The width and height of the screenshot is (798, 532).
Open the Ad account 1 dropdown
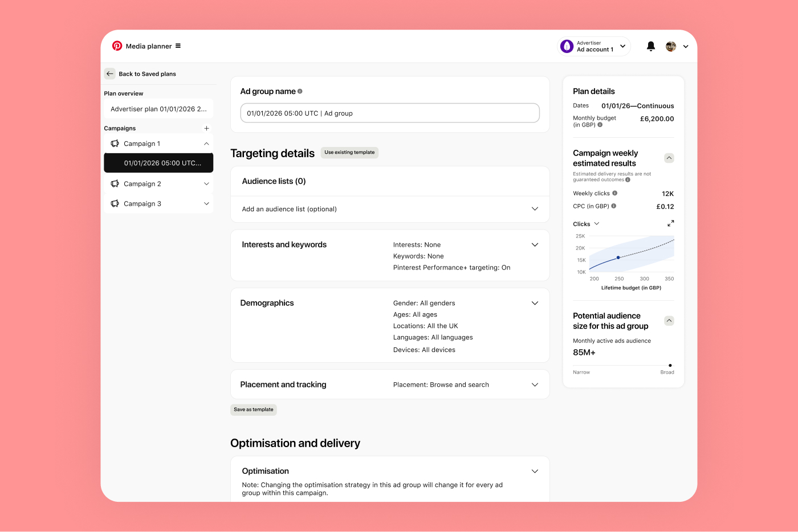point(622,46)
